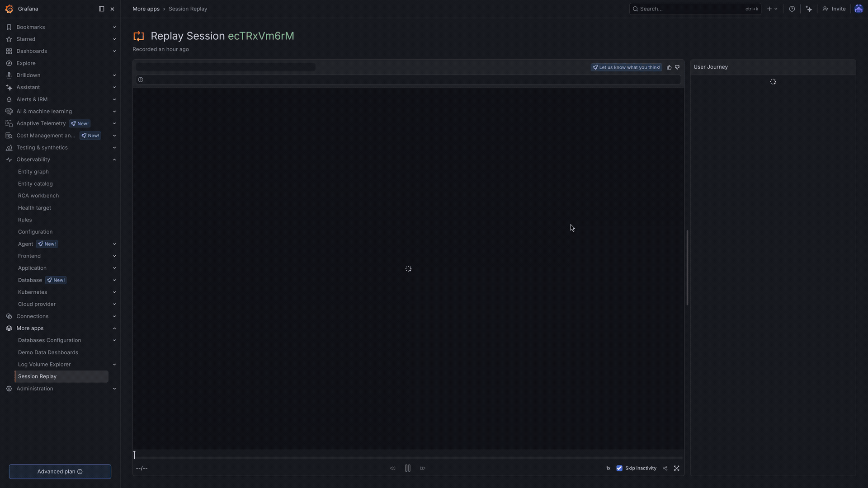This screenshot has height=488, width=868.
Task: Open the Grafana Assistant sparkle icon in top bar
Action: [809, 9]
